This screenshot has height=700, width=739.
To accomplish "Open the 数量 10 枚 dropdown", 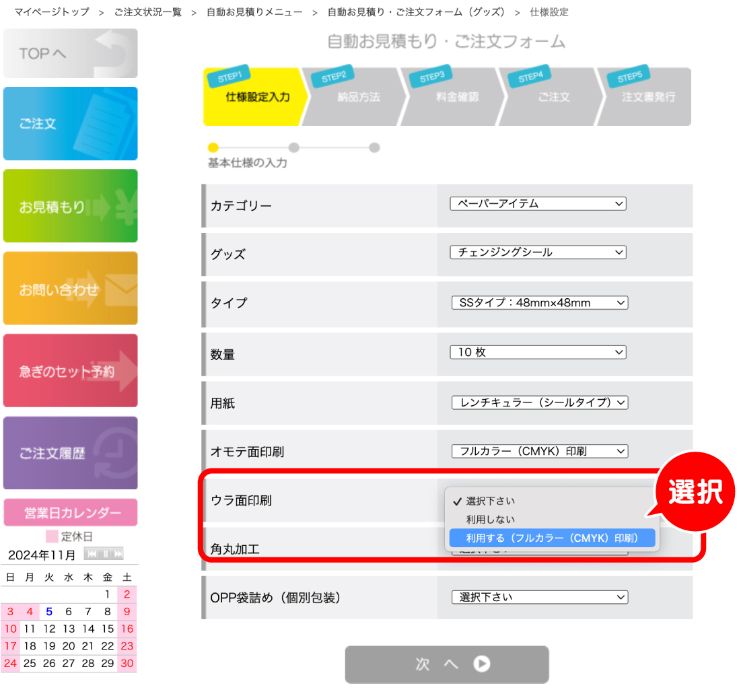I will (538, 352).
